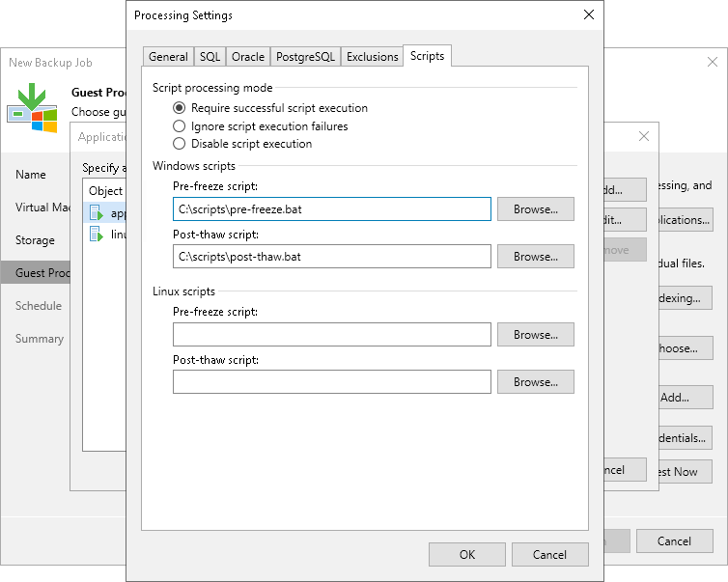
Task: Select the Storage step in the wizard sidebar
Action: [35, 240]
